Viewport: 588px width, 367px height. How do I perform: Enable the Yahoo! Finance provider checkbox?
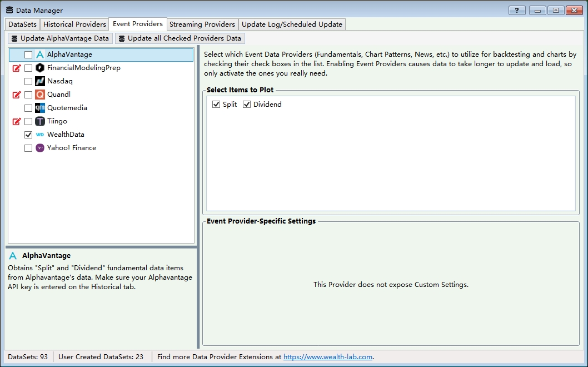coord(28,148)
